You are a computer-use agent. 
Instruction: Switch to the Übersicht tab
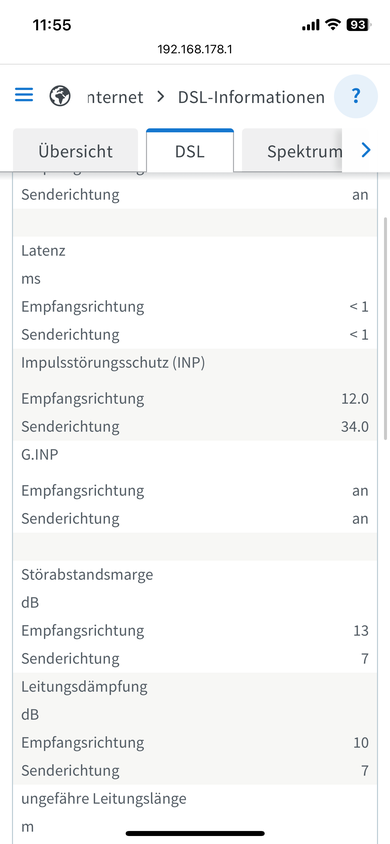pyautogui.click(x=75, y=151)
